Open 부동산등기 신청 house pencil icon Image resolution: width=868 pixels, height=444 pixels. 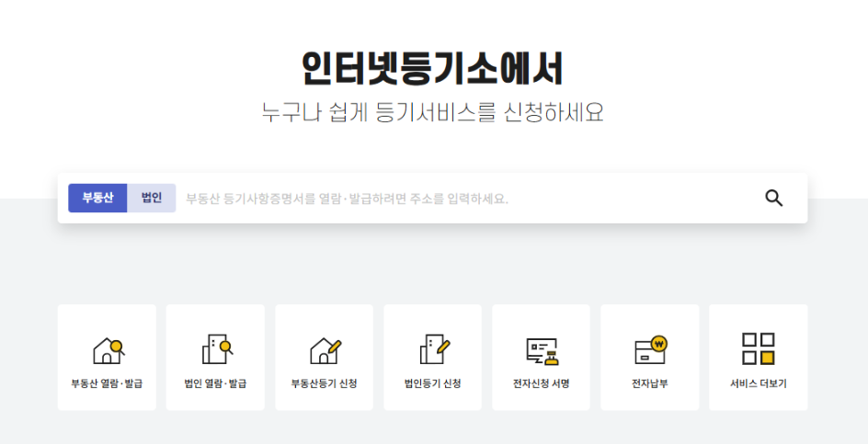325,350
